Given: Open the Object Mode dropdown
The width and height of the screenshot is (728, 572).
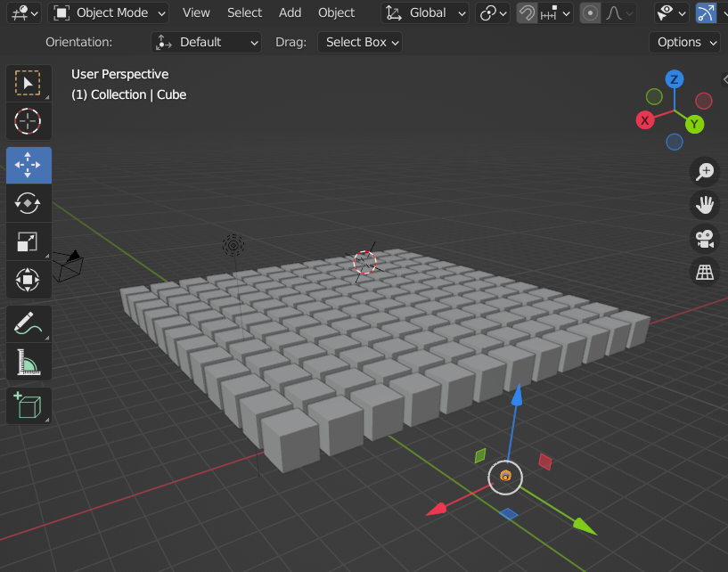Looking at the screenshot, I should tap(109, 13).
